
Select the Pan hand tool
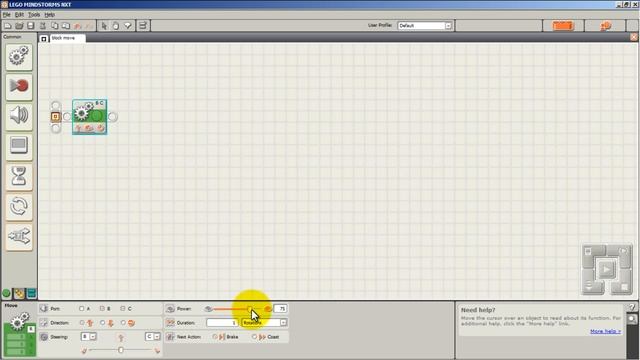click(x=116, y=26)
